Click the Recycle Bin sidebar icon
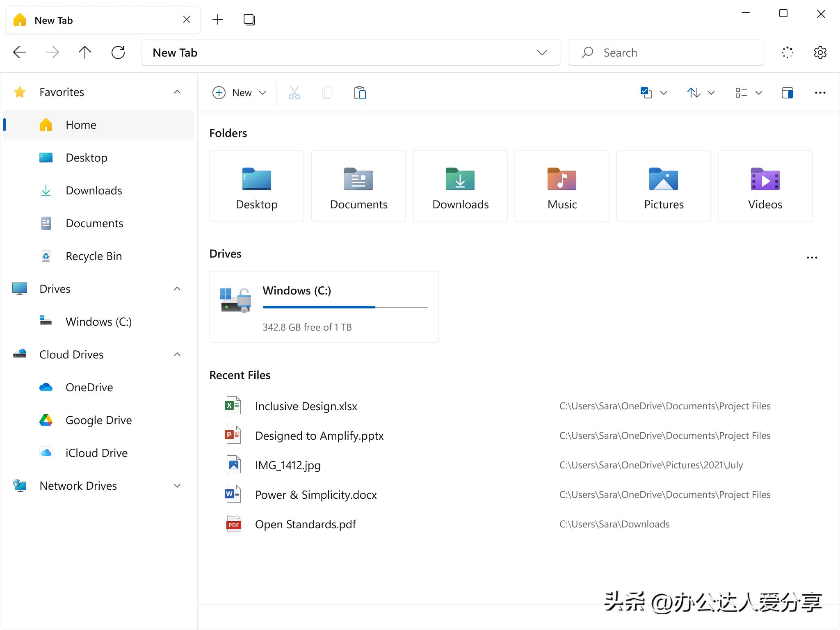Image resolution: width=840 pixels, height=630 pixels. click(x=46, y=256)
